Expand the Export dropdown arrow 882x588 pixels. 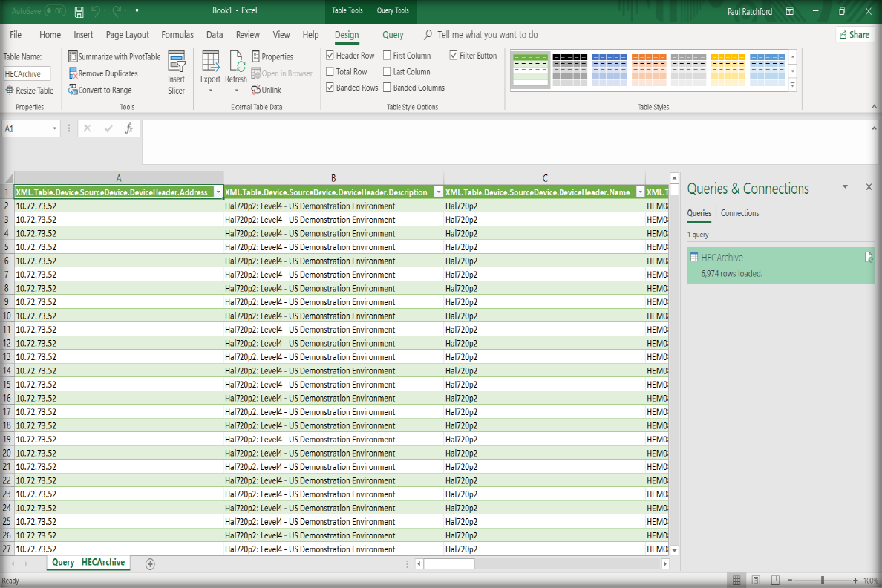tap(210, 91)
